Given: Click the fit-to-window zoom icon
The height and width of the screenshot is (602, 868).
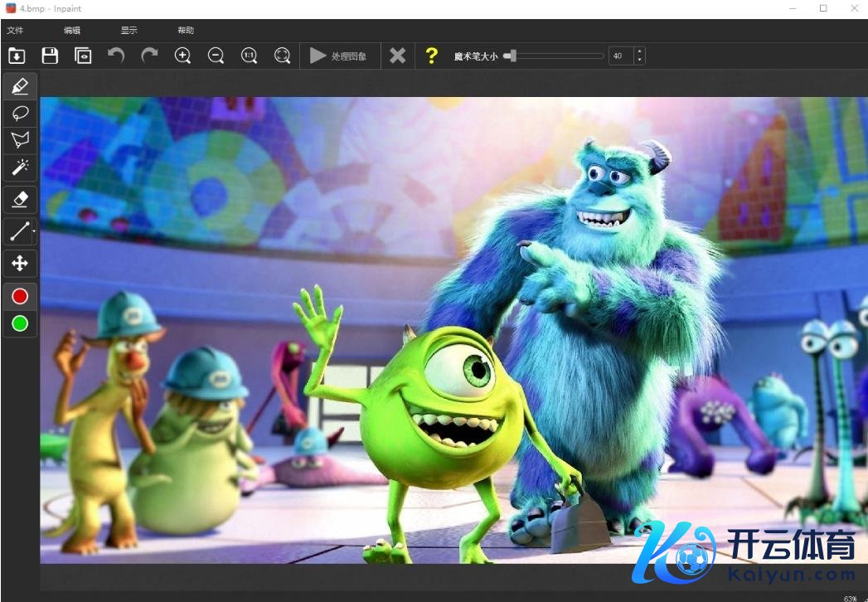Looking at the screenshot, I should (x=283, y=56).
